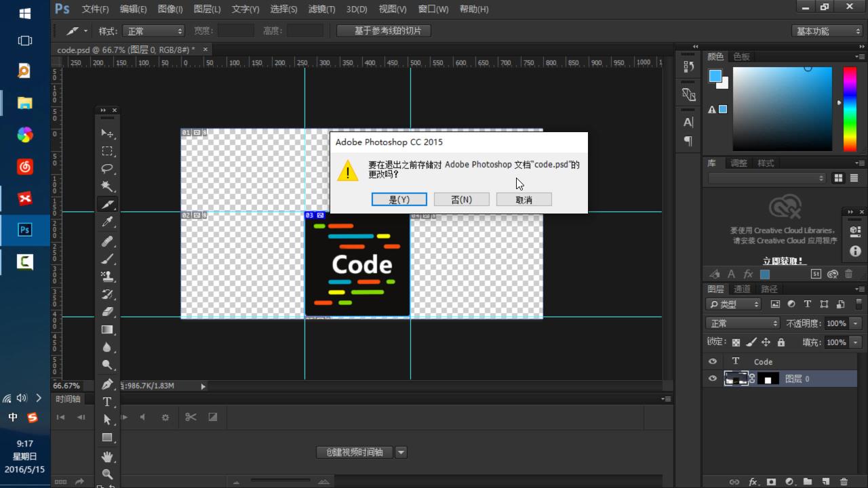Screen dimensions: 868x488
Task: Click the create new group folder icon
Action: click(807, 482)
